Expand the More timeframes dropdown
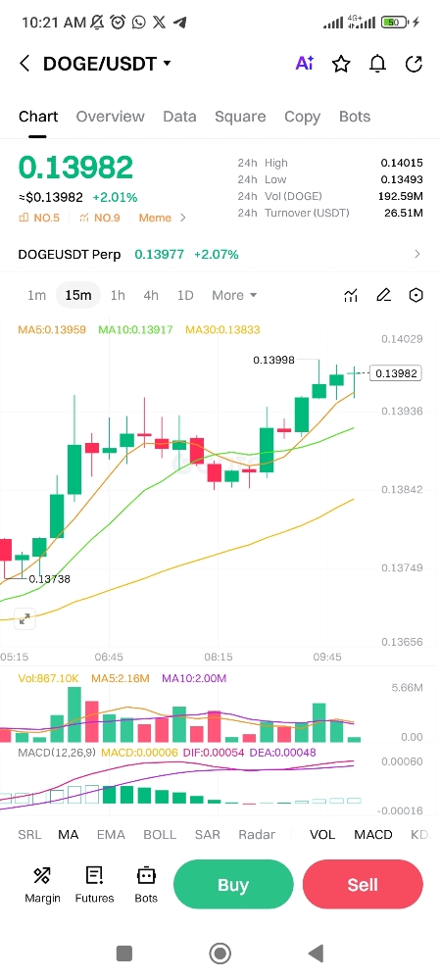 (234, 295)
